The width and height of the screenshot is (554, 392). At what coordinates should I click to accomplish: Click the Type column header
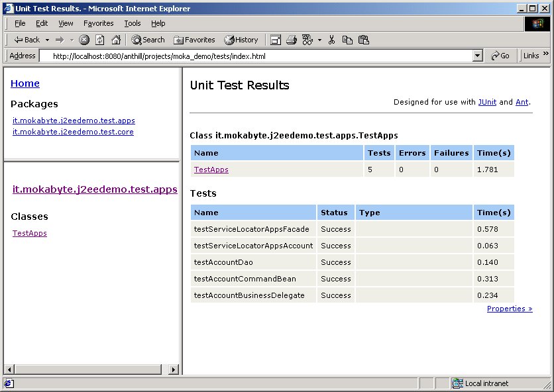(414, 213)
